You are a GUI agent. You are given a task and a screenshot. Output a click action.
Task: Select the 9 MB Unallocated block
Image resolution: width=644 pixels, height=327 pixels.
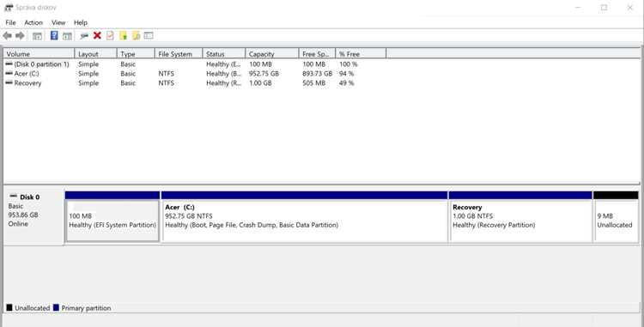[x=616, y=221]
